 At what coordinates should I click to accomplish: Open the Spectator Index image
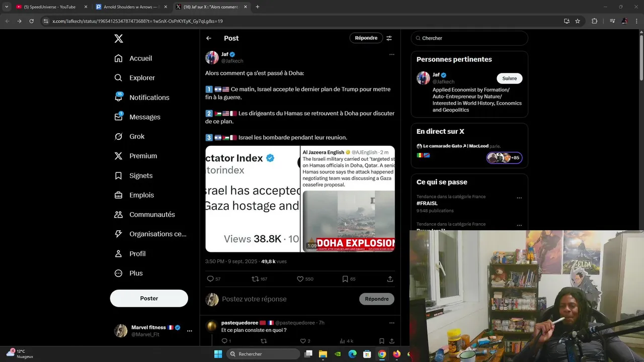(253, 199)
